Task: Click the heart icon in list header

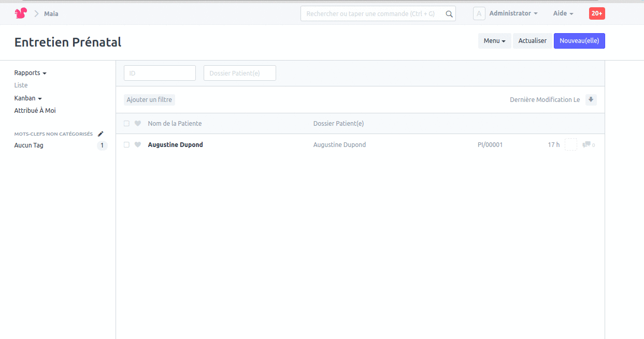Action: point(138,124)
